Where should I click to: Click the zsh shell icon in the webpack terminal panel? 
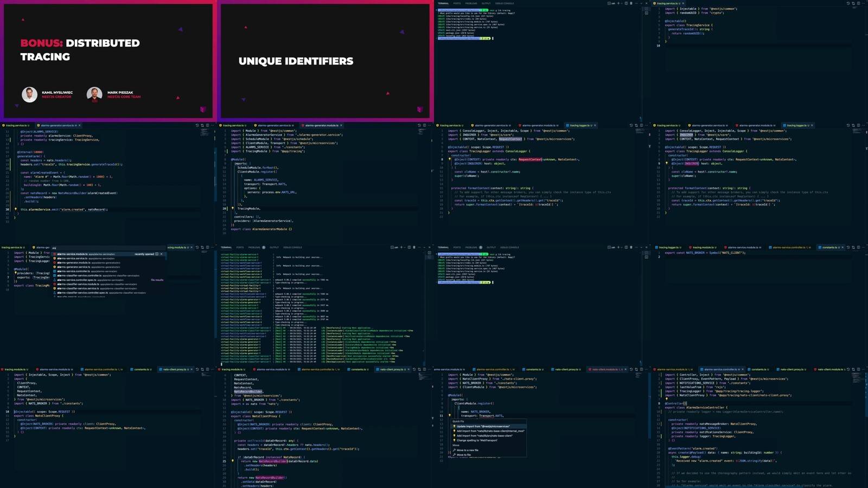394,247
